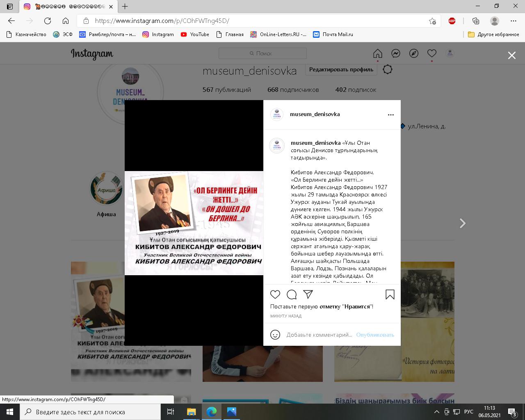Like the post with the heart icon
The image size is (525, 420).
275,294
